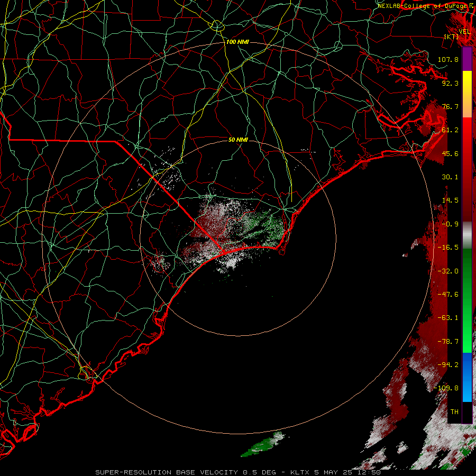Click the 14.5 velocity scale value
The image size is (476, 476).
click(x=450, y=200)
